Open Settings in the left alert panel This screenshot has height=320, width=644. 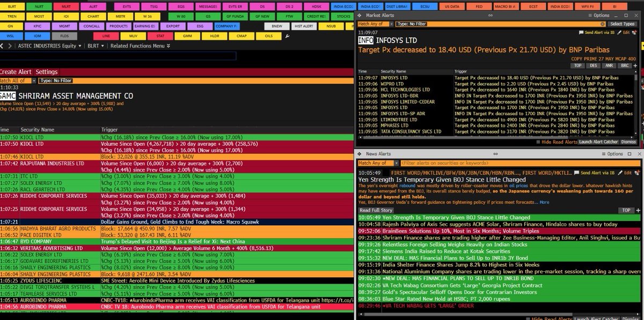(47, 72)
